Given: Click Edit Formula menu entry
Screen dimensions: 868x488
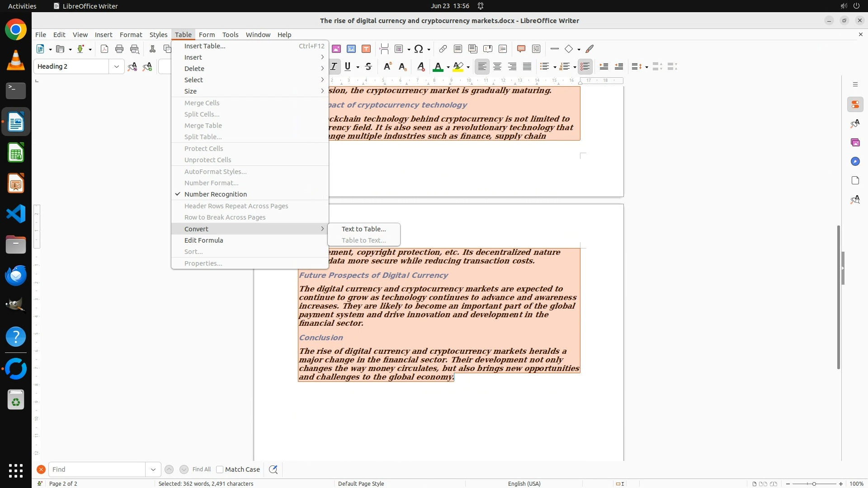Looking at the screenshot, I should (x=203, y=240).
